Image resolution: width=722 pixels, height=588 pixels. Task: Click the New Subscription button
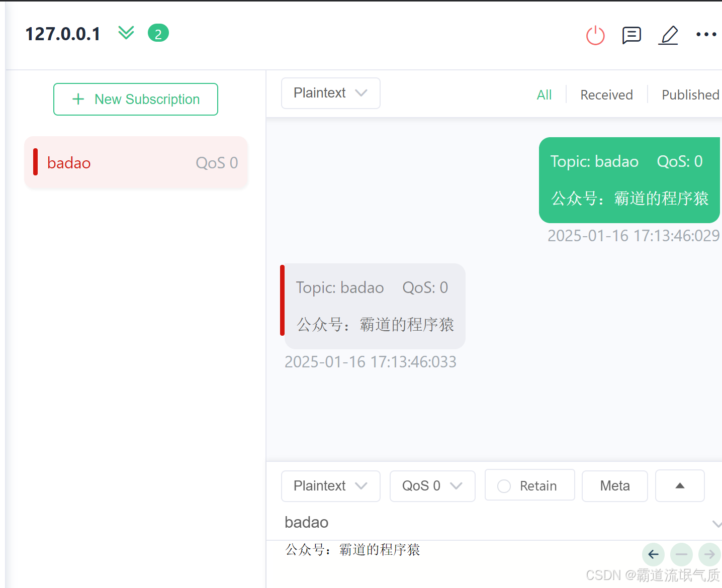136,99
